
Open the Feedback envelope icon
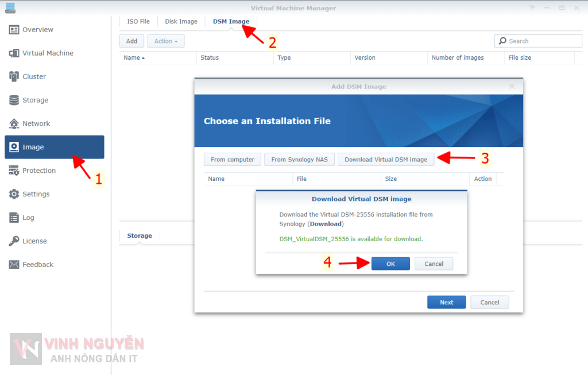(14, 265)
